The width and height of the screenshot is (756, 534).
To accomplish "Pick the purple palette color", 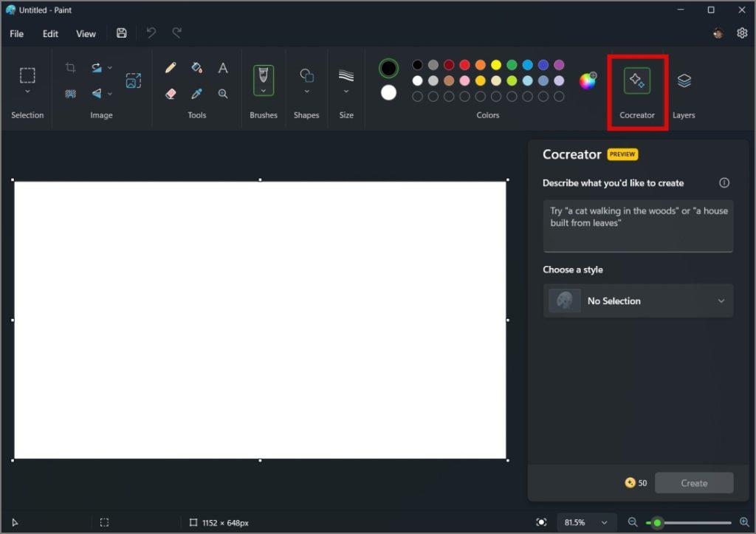I will click(x=559, y=65).
